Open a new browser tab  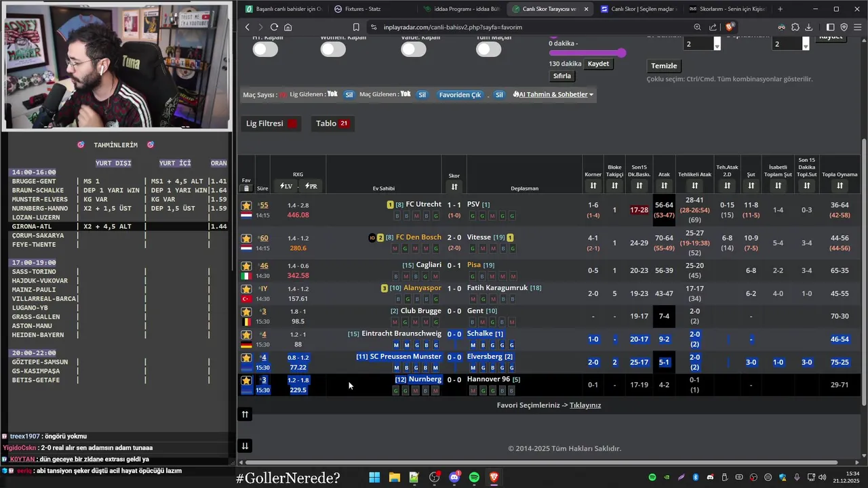[780, 9]
